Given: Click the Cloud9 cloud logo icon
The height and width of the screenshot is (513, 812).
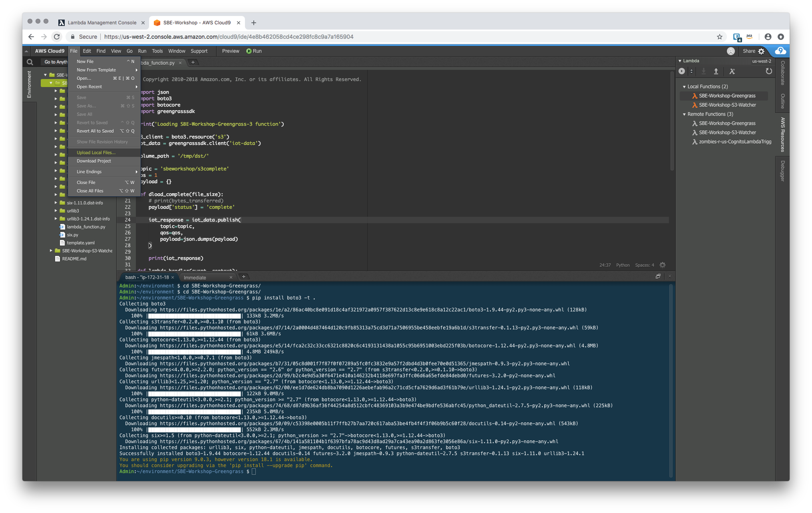Looking at the screenshot, I should pos(780,51).
